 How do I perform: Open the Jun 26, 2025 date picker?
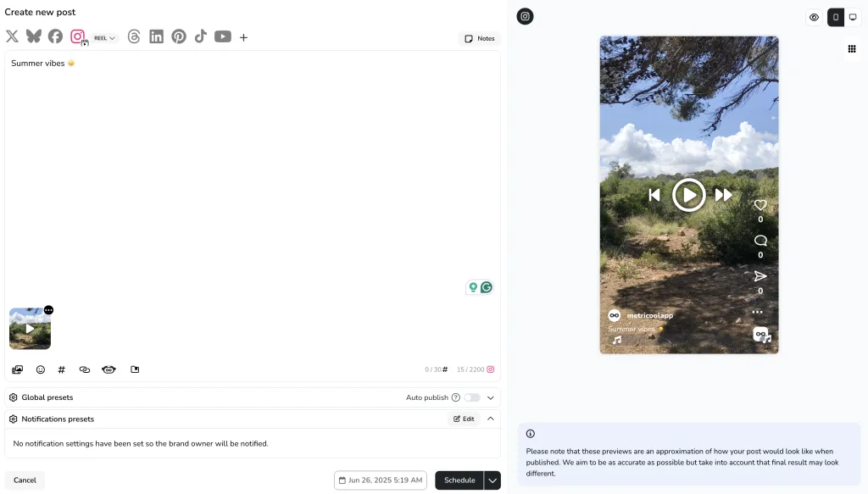pyautogui.click(x=381, y=480)
